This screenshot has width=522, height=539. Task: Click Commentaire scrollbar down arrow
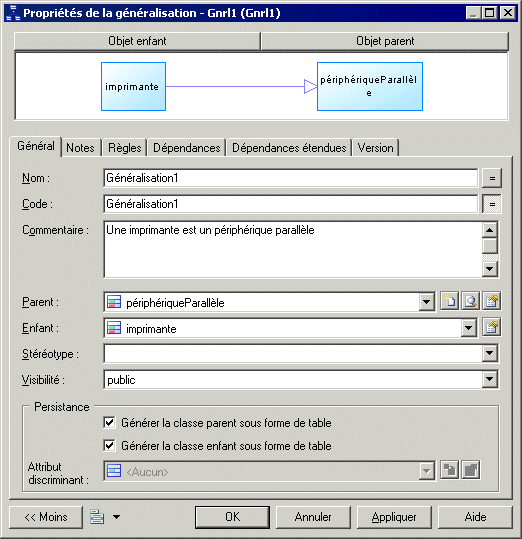point(490,269)
